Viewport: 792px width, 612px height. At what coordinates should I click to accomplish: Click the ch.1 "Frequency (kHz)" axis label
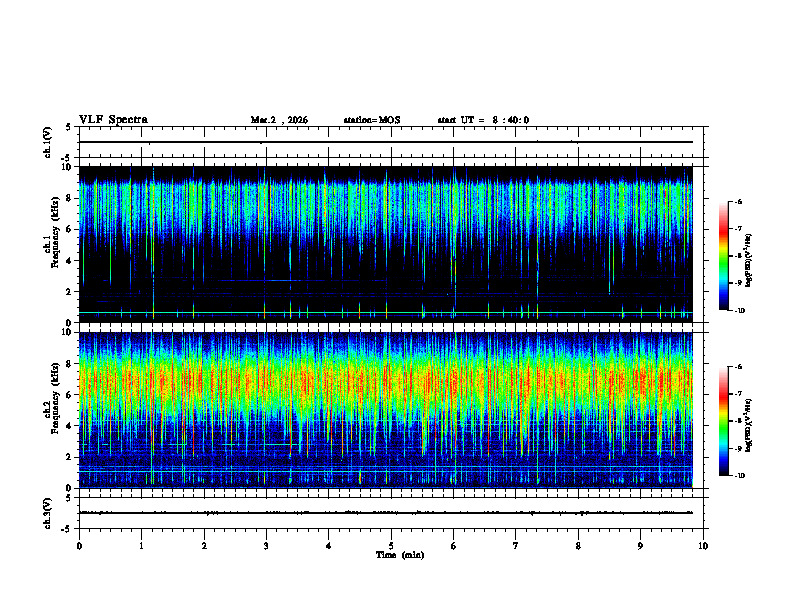[x=56, y=232]
